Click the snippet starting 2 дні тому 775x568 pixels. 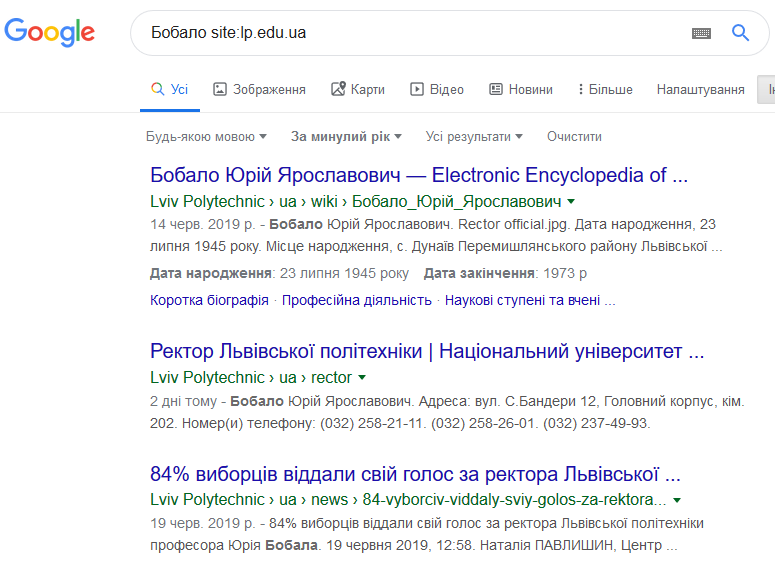point(447,412)
